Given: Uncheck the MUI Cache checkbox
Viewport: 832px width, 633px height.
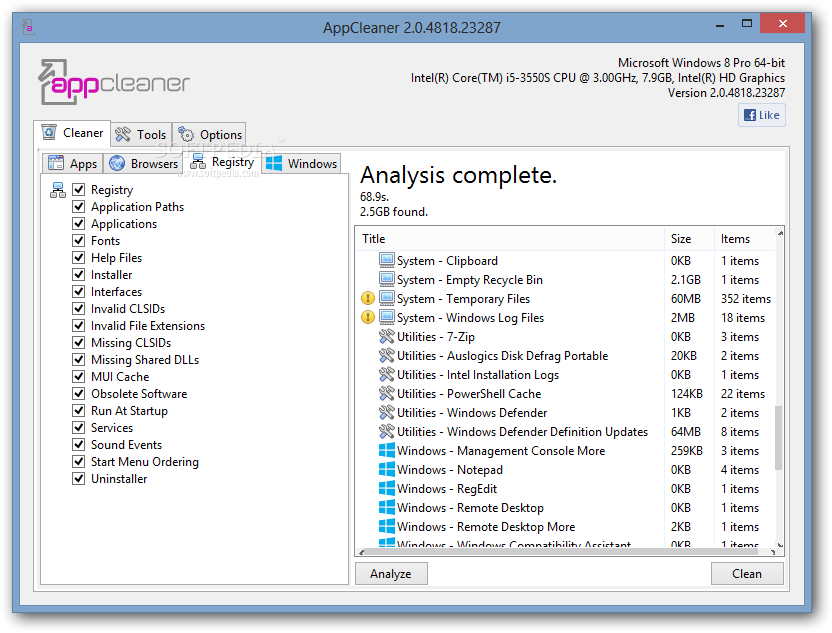Looking at the screenshot, I should [79, 376].
